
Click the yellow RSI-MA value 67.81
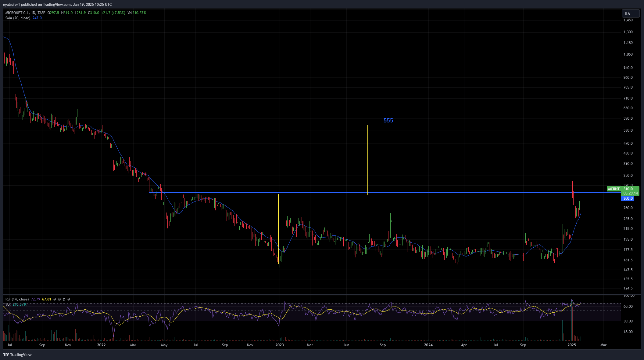[46, 299]
